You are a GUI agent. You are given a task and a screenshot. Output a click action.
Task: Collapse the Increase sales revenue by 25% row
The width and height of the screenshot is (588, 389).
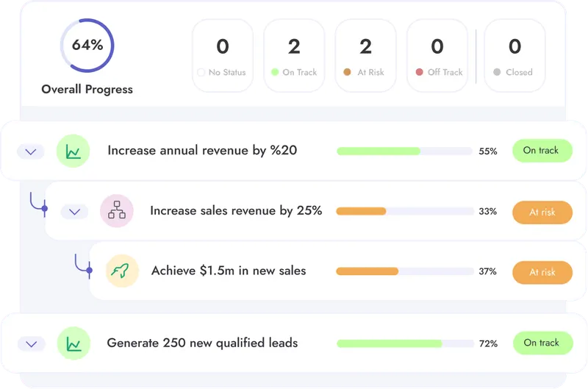pos(75,212)
